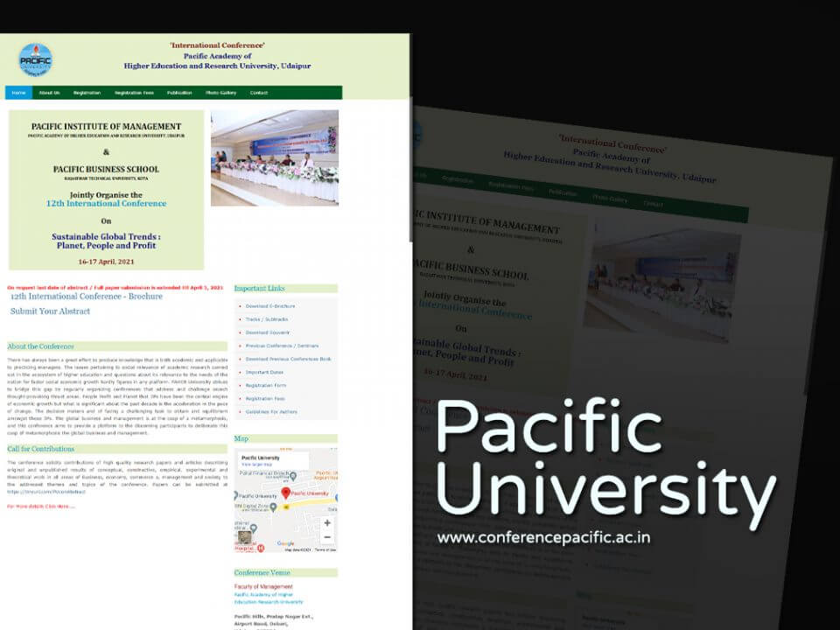Click the Conference Venue heading
This screenshot has height=630, width=840.
[262, 572]
